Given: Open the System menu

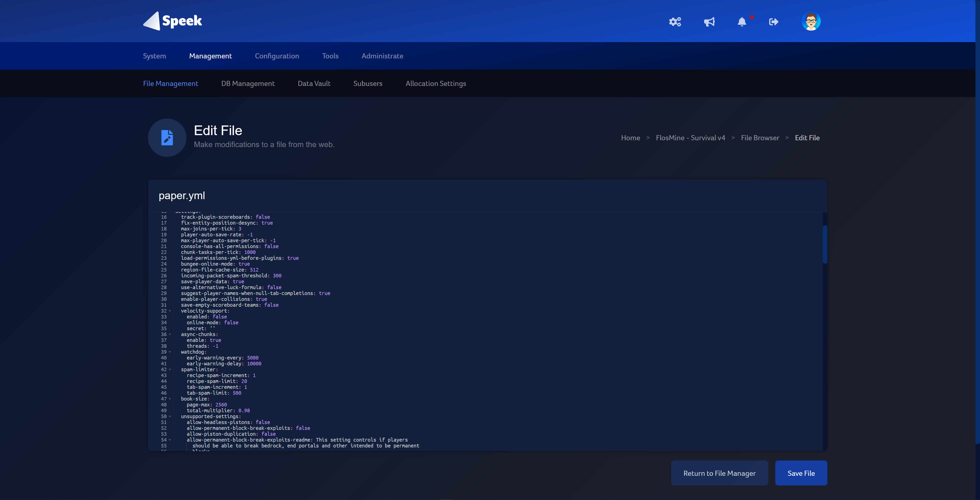Looking at the screenshot, I should [154, 56].
